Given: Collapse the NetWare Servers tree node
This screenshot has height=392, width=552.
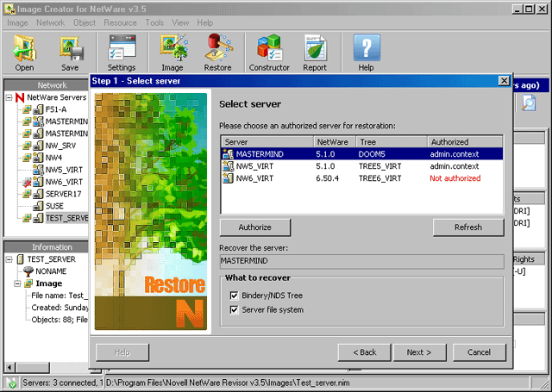Looking at the screenshot, I should point(9,98).
